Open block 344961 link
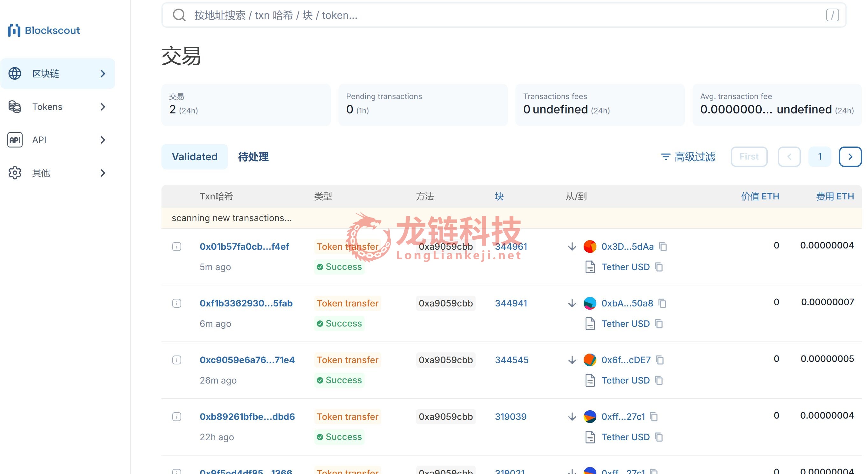This screenshot has width=868, height=474. [x=511, y=247]
